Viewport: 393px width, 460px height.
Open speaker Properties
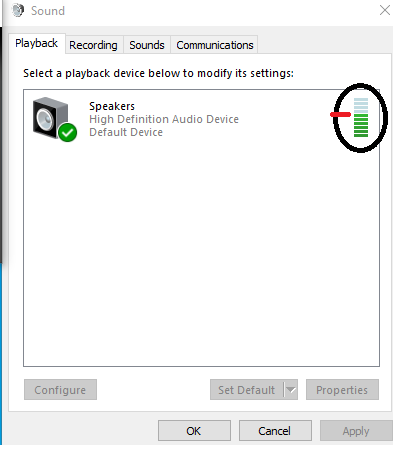click(x=342, y=390)
